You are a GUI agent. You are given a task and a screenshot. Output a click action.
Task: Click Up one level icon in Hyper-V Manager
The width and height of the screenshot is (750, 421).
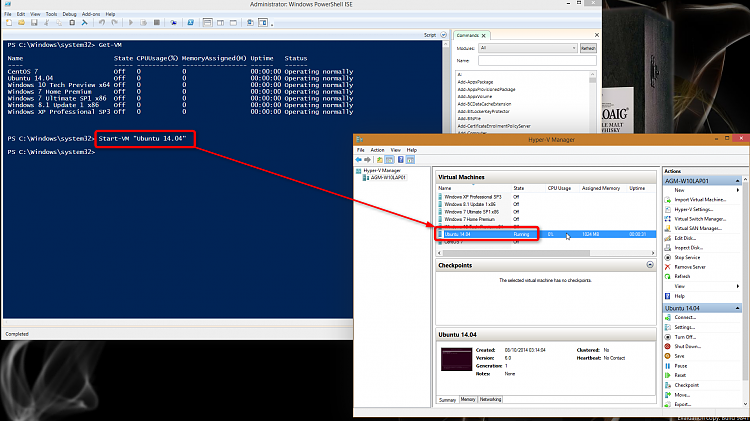380,160
